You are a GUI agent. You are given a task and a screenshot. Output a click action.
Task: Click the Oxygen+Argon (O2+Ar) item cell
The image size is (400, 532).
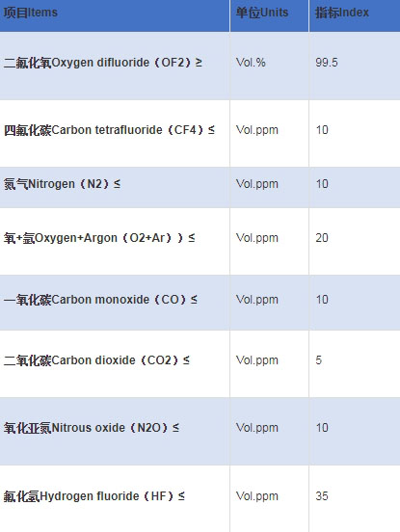115,241
